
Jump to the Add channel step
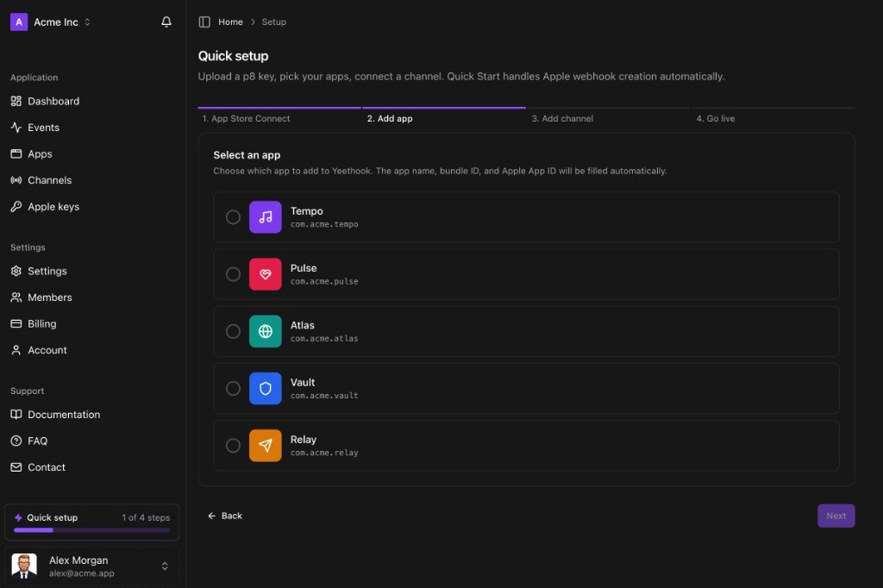[x=562, y=118]
